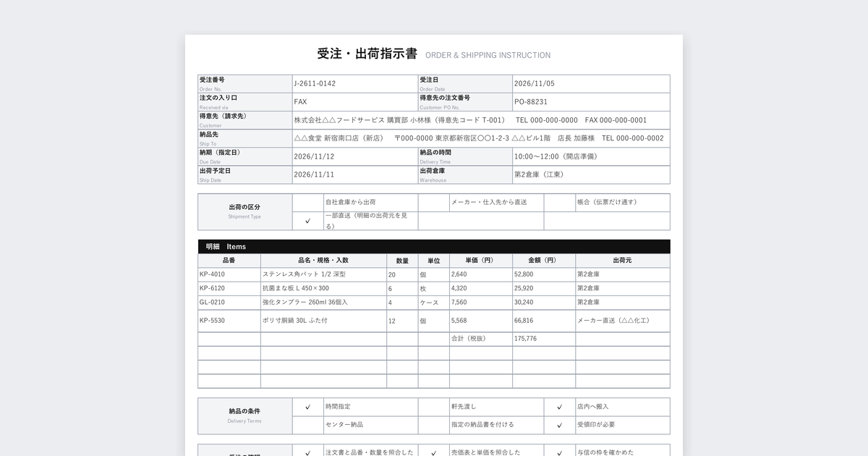Click the order number J-2611-0142
868x456 pixels.
pos(315,84)
